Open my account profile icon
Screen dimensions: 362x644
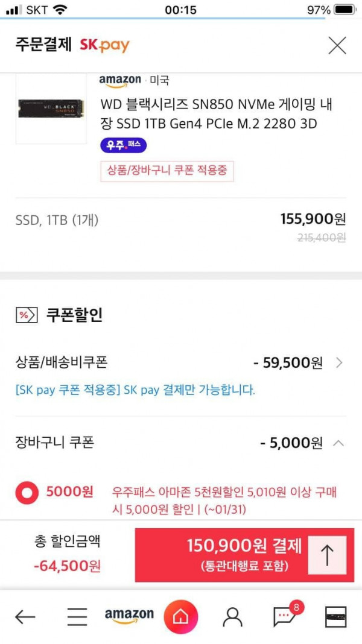point(232,616)
